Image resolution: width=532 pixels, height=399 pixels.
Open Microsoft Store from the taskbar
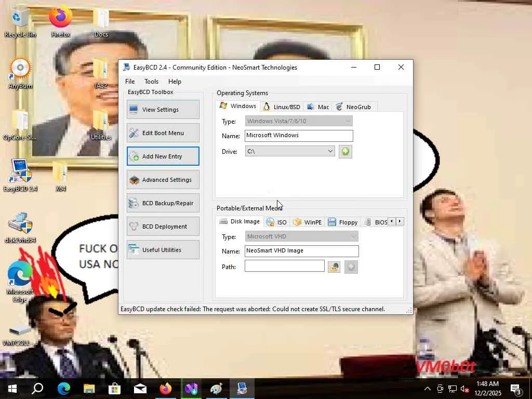(115, 389)
